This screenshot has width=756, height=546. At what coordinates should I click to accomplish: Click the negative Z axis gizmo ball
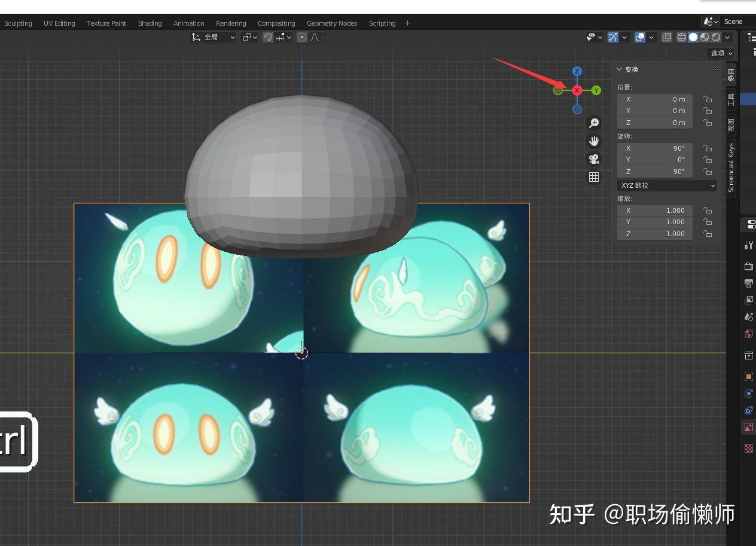pos(577,109)
